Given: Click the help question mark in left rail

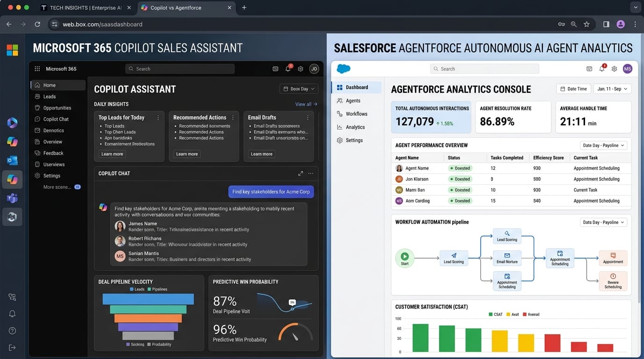Looking at the screenshot, I should click(12, 331).
